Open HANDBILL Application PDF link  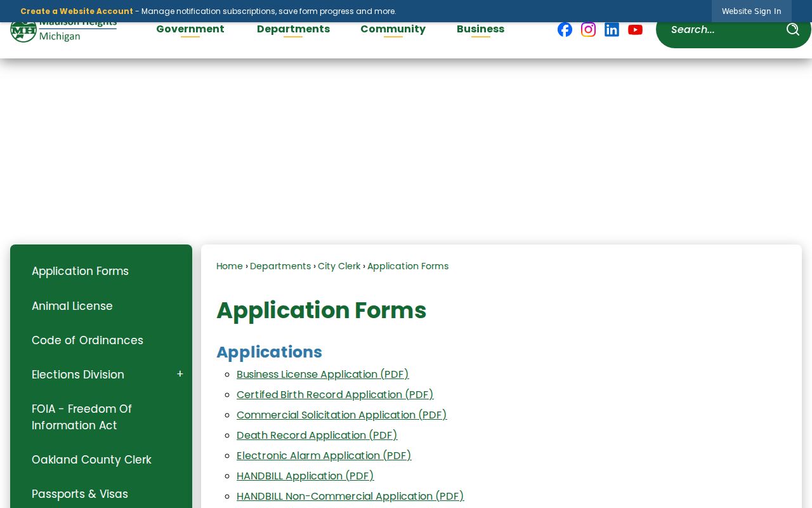pyautogui.click(x=305, y=476)
